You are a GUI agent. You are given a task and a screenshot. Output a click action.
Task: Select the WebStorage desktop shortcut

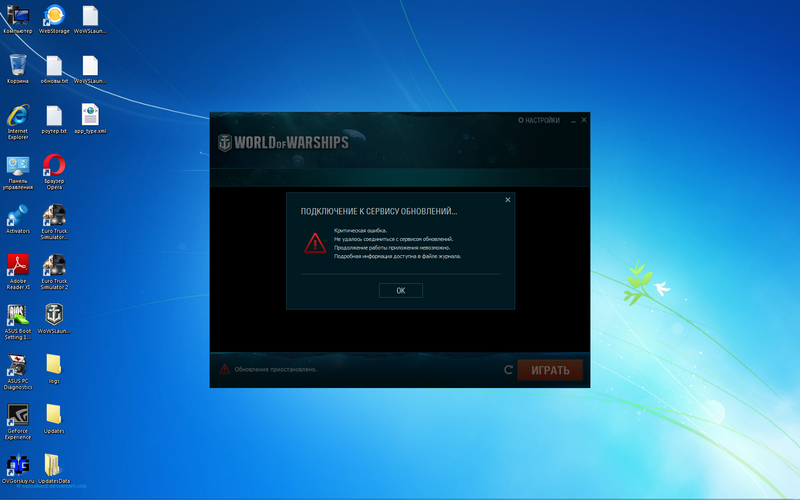click(x=54, y=19)
